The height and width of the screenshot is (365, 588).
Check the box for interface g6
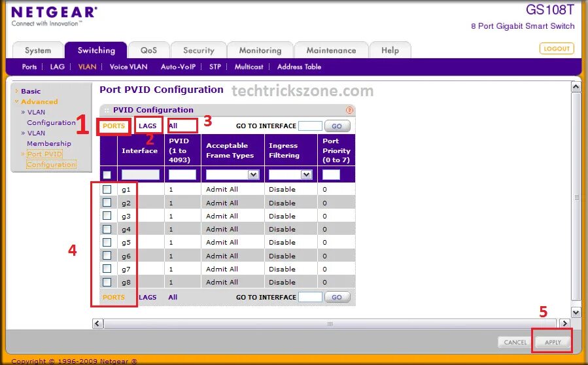click(x=107, y=256)
